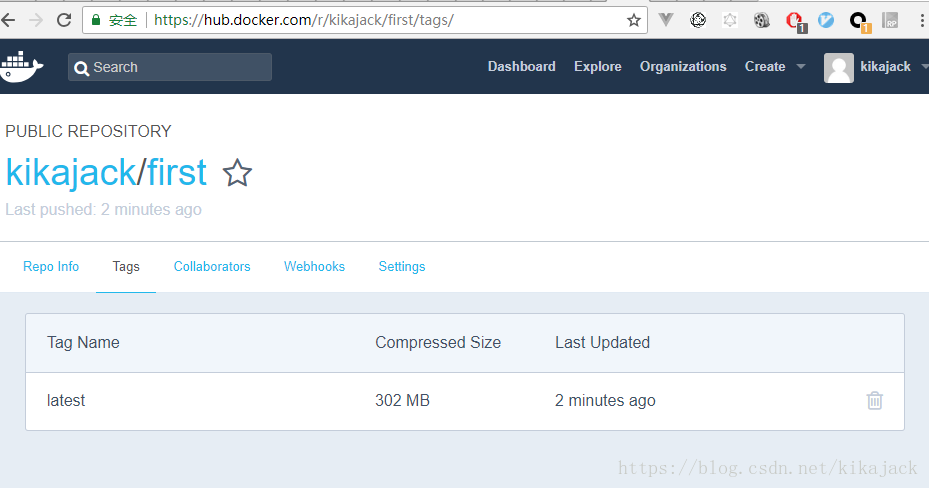The image size is (929, 488).
Task: Click the black circle extension with orange badge
Action: click(x=858, y=22)
